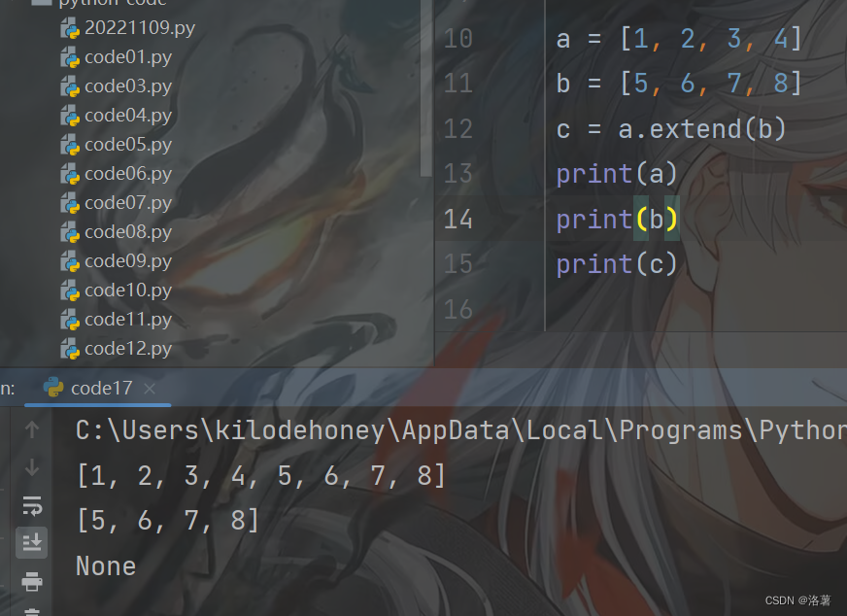The image size is (847, 616).
Task: Click the print(b) statement
Action: [x=617, y=220]
